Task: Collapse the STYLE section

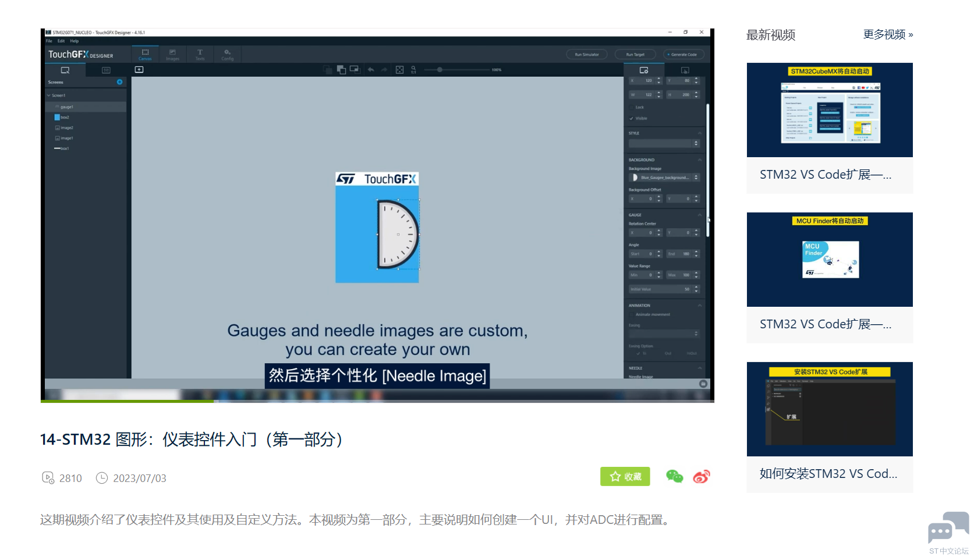Action: pos(700,133)
